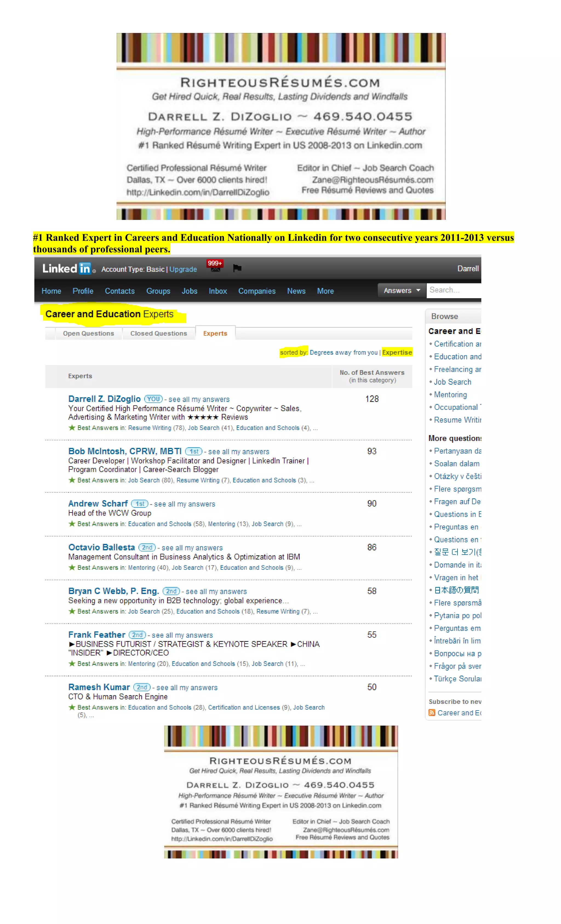Open Andrew Scharf's profile link
561x924 pixels.
click(x=98, y=504)
